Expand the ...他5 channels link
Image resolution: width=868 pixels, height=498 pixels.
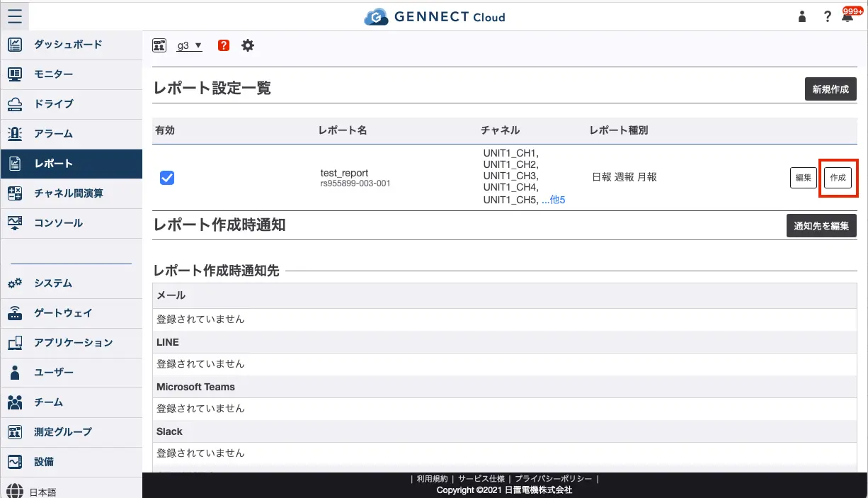pyautogui.click(x=553, y=200)
